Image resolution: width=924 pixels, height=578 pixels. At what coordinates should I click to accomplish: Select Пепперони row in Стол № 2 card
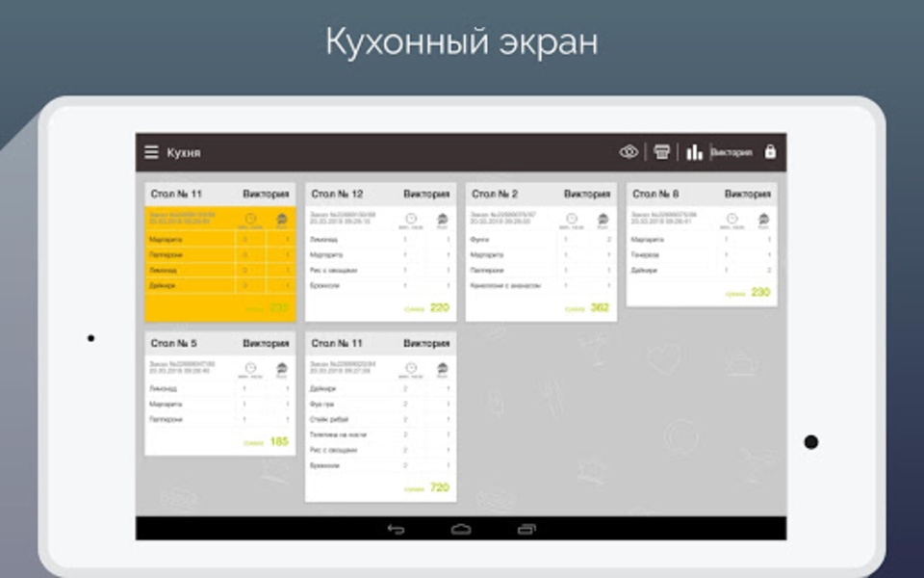[x=541, y=270]
